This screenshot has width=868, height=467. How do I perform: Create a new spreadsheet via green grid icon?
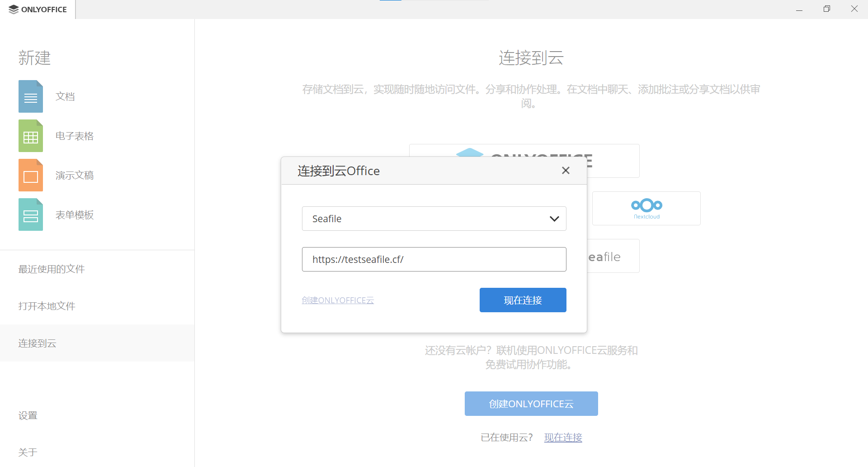[31, 136]
